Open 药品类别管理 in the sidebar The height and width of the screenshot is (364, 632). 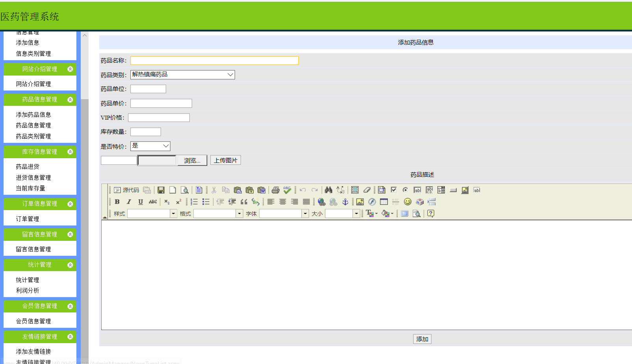coord(33,136)
